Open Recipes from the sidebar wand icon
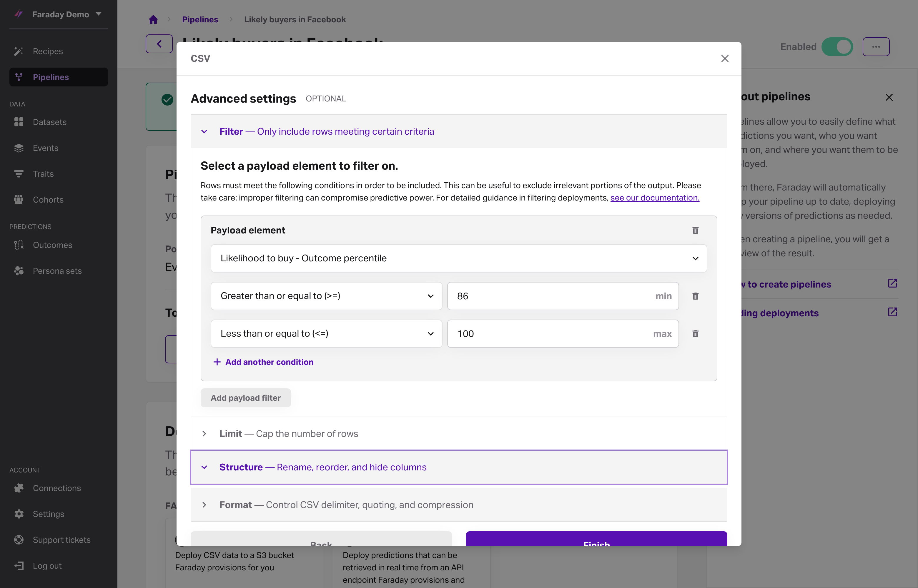918x588 pixels. click(x=18, y=51)
